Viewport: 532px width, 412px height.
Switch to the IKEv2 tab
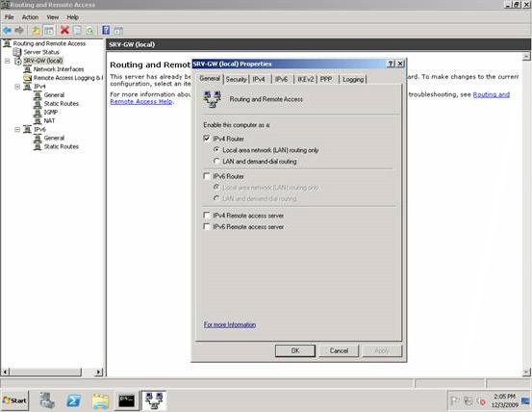pyautogui.click(x=305, y=79)
